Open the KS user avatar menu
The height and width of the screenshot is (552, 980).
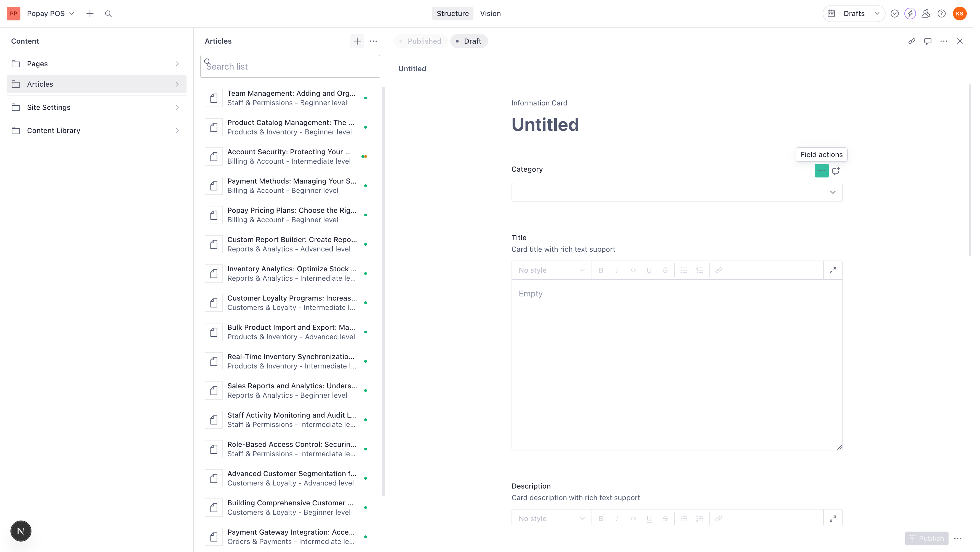pos(960,14)
